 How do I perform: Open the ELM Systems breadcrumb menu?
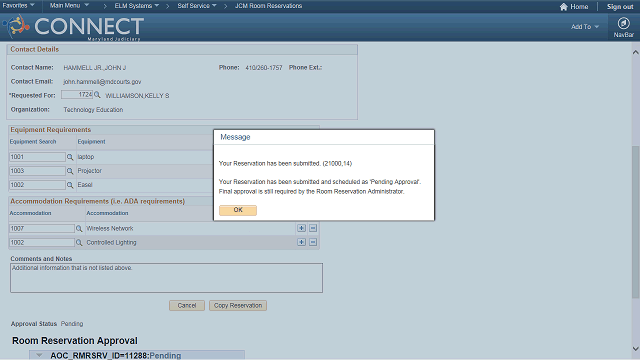click(x=137, y=6)
